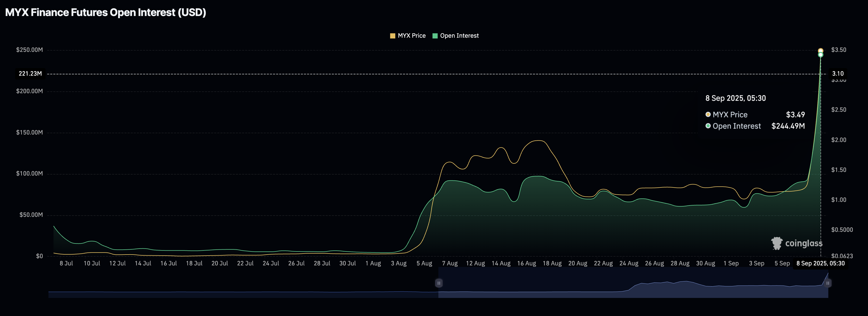Click the 221.23M crosshair value label
Screen dimensions: 868x316
pyautogui.click(x=30, y=74)
